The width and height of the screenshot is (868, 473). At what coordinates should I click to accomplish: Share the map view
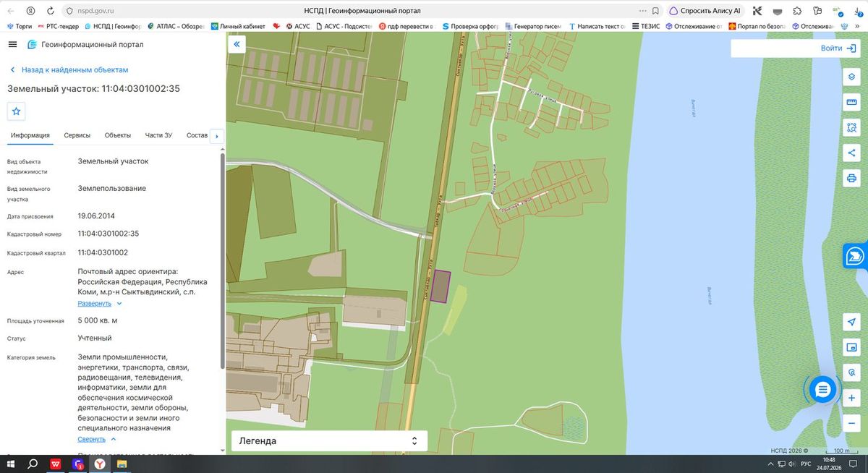pyautogui.click(x=851, y=153)
